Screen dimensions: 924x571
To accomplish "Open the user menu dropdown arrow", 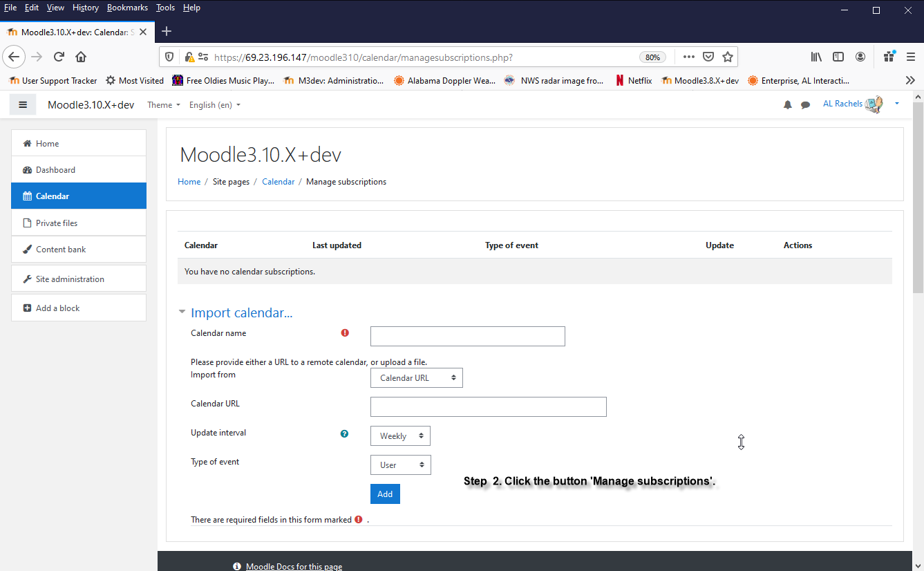I will click(897, 104).
